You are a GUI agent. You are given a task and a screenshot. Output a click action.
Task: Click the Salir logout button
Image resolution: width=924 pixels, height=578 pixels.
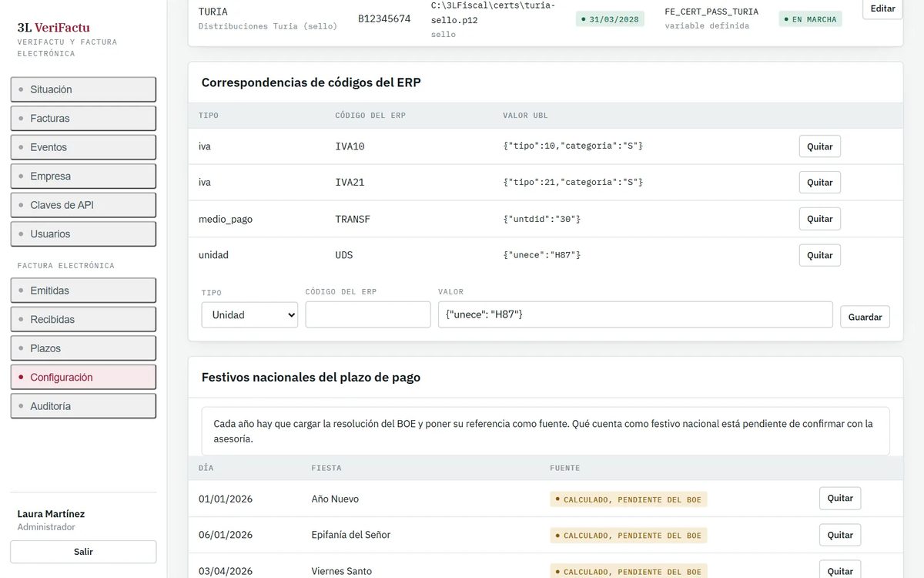pos(83,552)
